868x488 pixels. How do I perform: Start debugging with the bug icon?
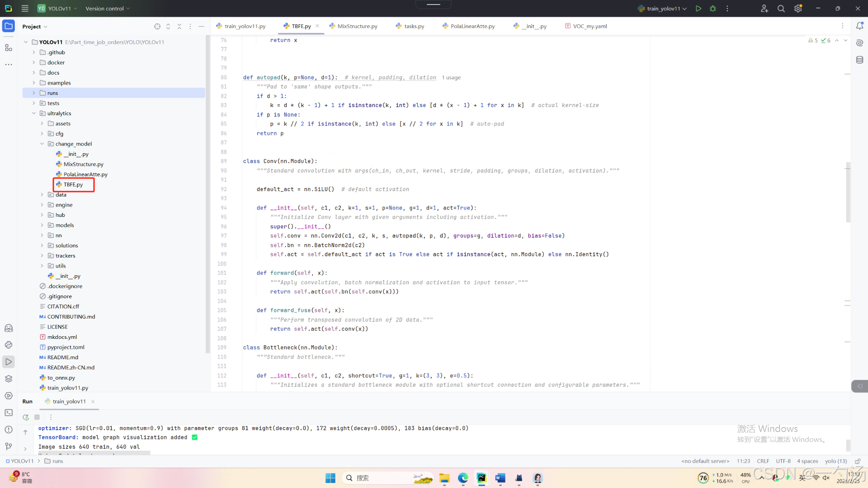(713, 9)
